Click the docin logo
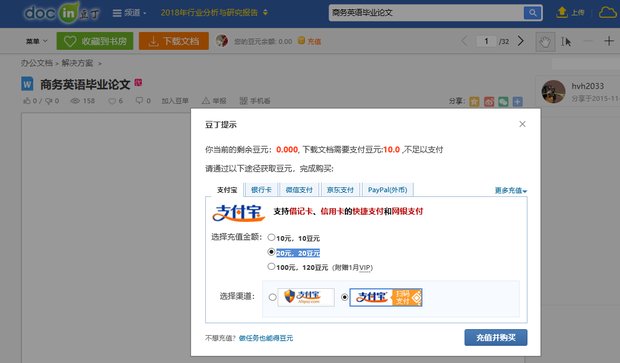620x363 pixels. click(x=62, y=13)
